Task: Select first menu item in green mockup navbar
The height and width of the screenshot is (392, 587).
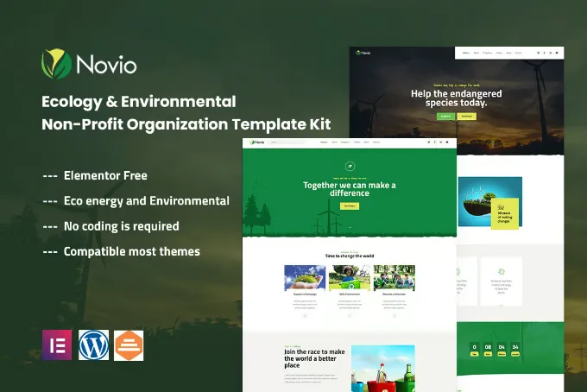Action: pyautogui.click(x=325, y=142)
